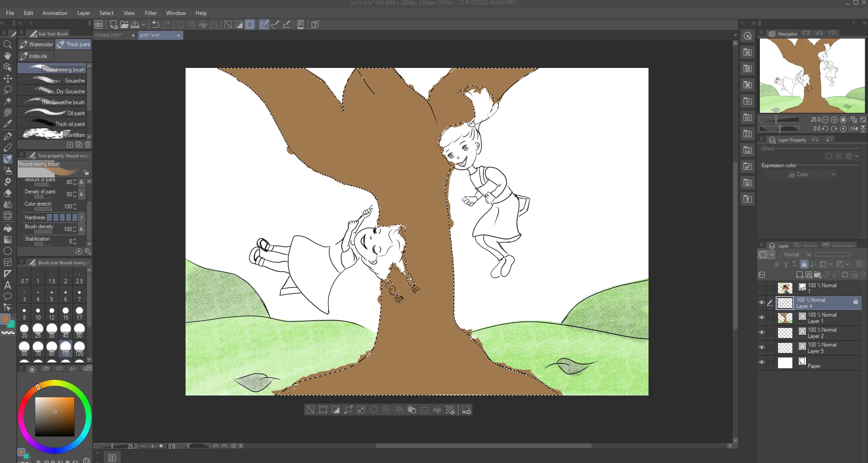The width and height of the screenshot is (868, 463).
Task: Pick the Lasso selection tool
Action: click(8, 90)
